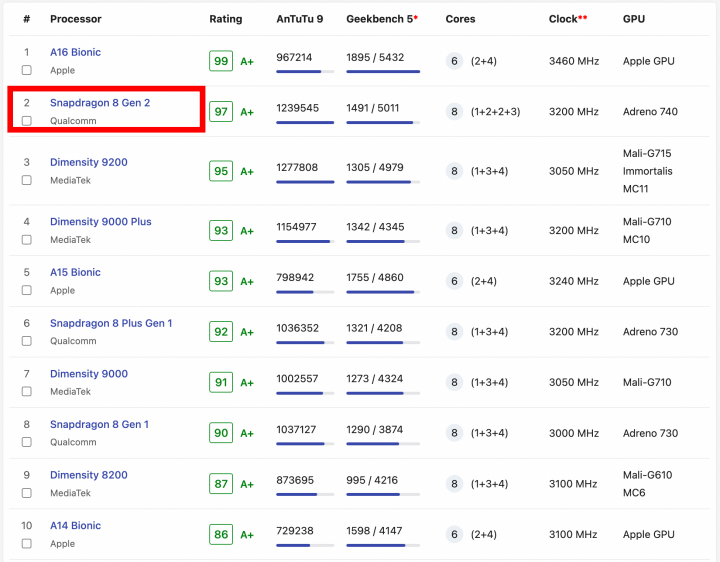
Task: Click the 97 rating badge for Snapdragon 8 Gen 2
Action: 221,112
